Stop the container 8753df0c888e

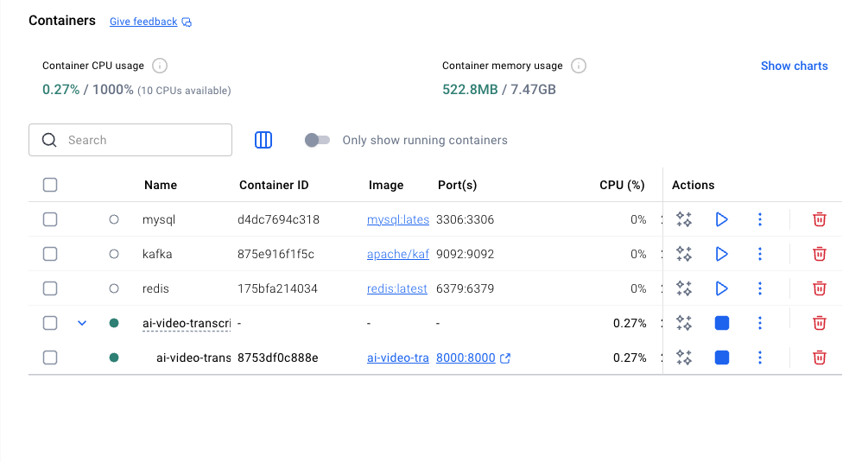point(722,358)
